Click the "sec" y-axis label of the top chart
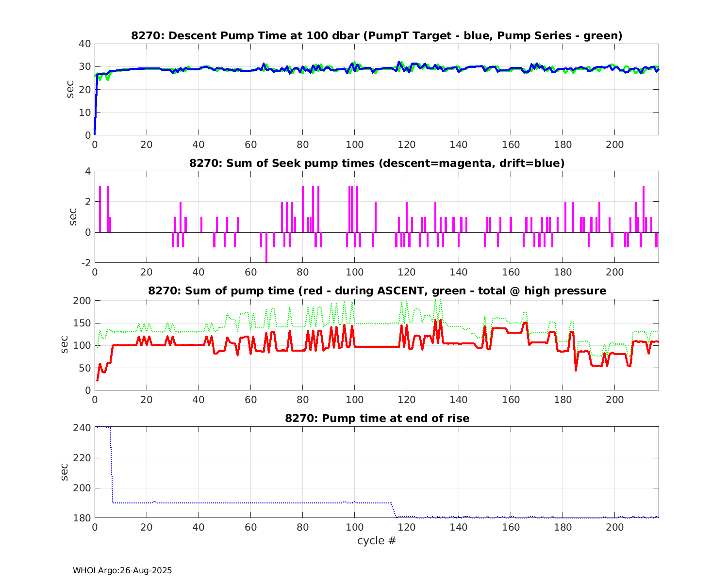Screen dimensions: 728x582 [71, 89]
